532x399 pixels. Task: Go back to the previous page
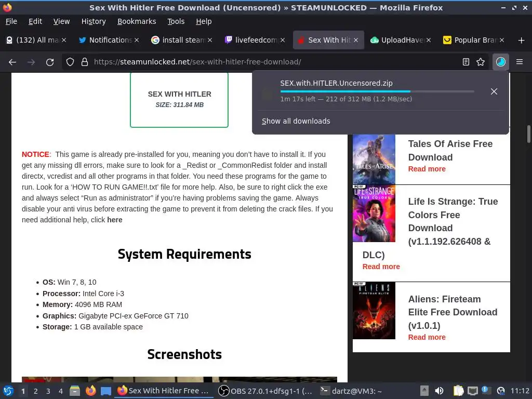pyautogui.click(x=12, y=62)
